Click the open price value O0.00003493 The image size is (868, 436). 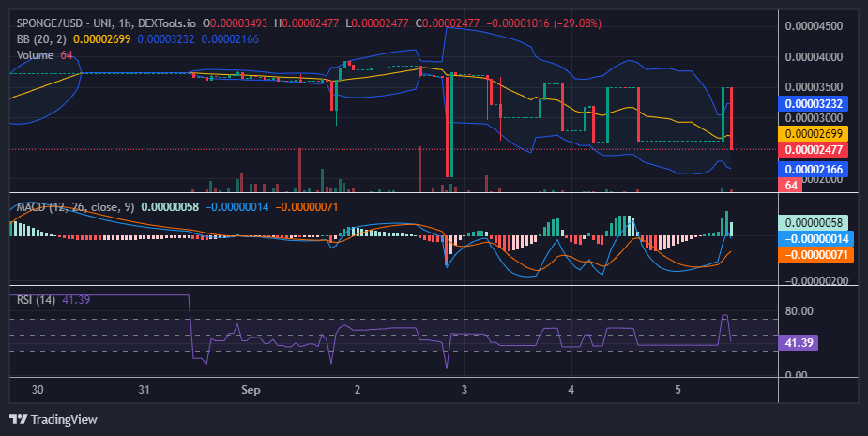pyautogui.click(x=235, y=23)
